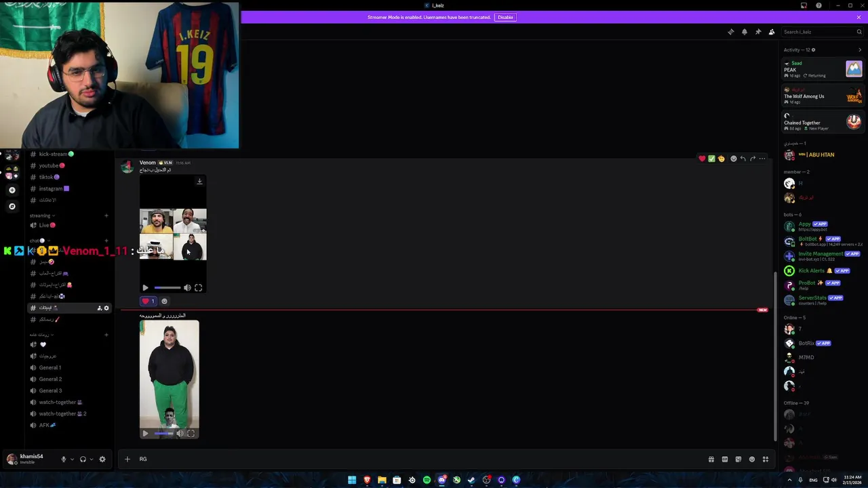This screenshot has height=488, width=868.
Task: Forward Venom's message
Action: [752, 159]
